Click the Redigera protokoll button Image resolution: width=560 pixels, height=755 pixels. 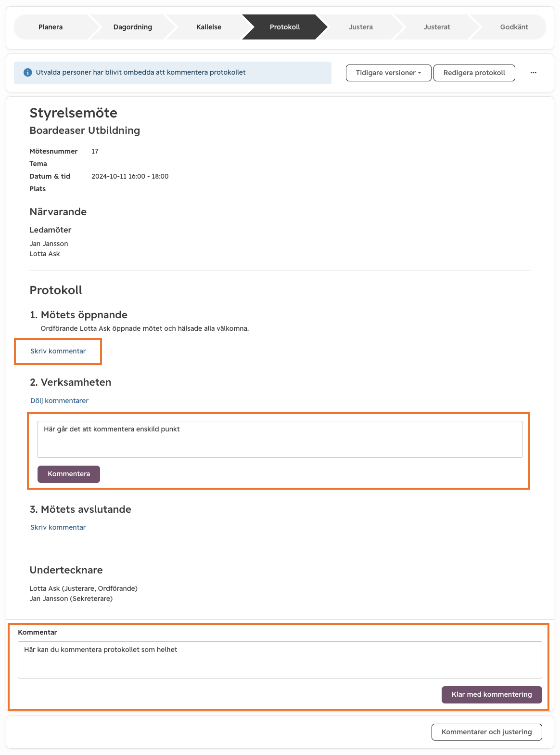tap(474, 73)
